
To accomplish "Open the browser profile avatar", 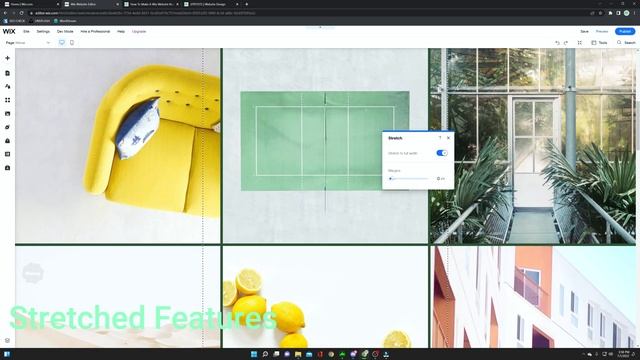I will pos(627,13).
